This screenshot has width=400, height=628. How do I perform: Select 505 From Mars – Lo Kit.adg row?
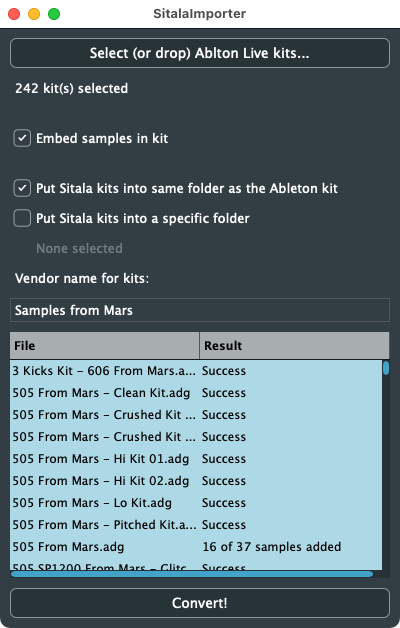coord(196,503)
